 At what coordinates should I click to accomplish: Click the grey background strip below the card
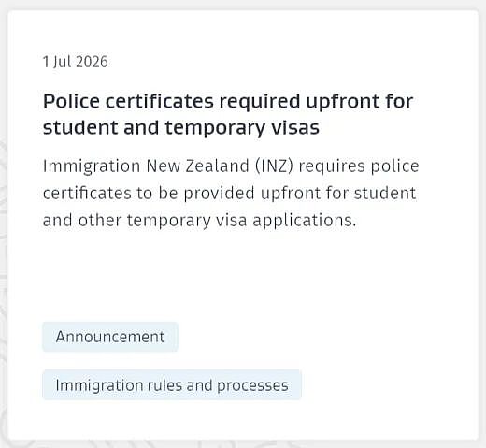click(243, 444)
